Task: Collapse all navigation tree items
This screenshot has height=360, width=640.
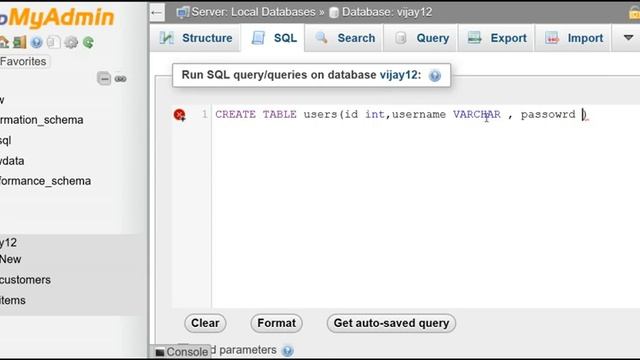Action: [x=104, y=78]
